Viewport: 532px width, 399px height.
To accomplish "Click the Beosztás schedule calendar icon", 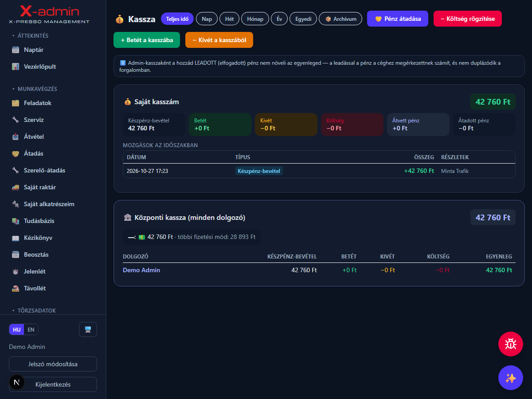I will coord(16,255).
